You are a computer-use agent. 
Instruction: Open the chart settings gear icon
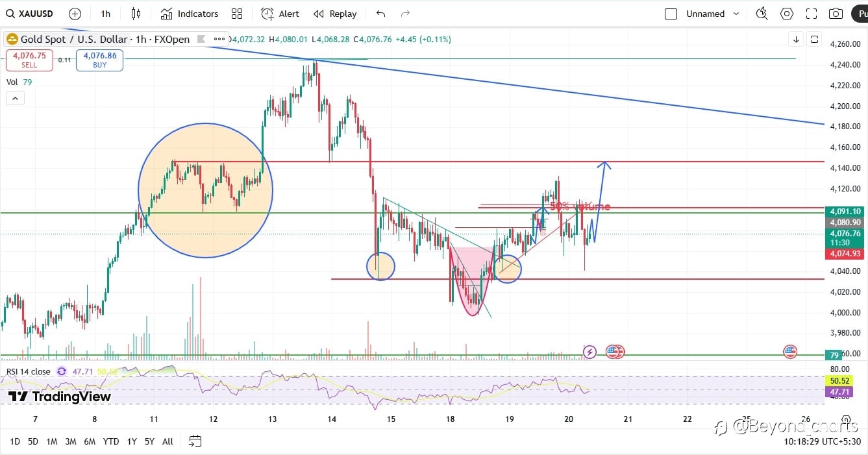click(787, 14)
